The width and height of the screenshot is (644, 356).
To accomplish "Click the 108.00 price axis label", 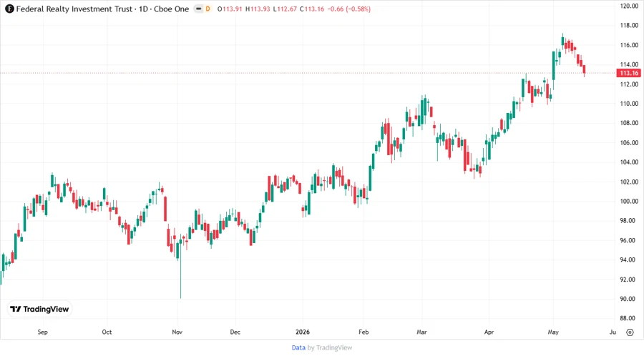I will [x=629, y=123].
